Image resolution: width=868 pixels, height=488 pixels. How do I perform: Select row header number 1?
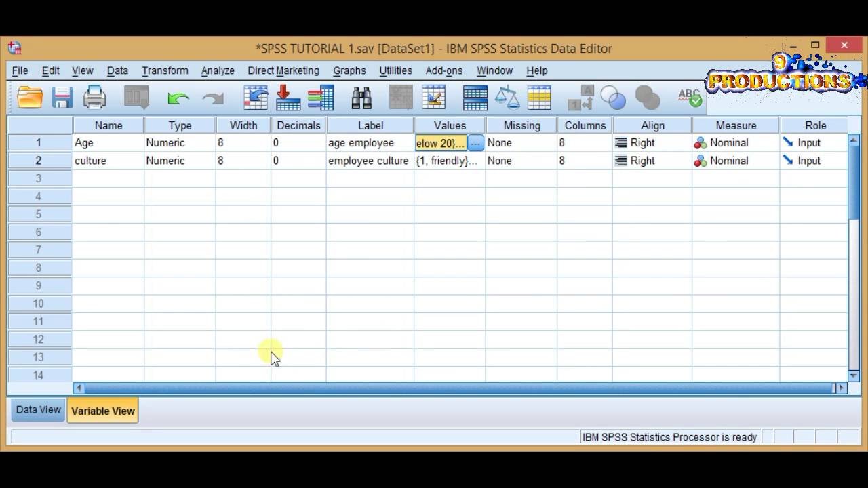[39, 143]
